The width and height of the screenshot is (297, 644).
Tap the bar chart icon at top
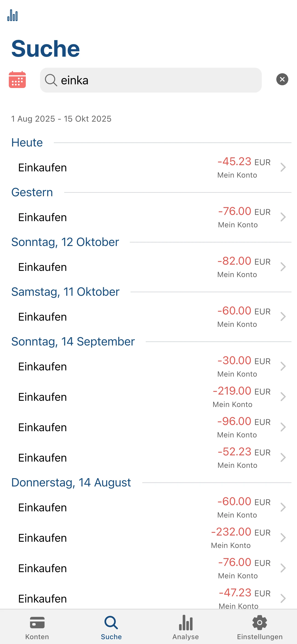[12, 15]
